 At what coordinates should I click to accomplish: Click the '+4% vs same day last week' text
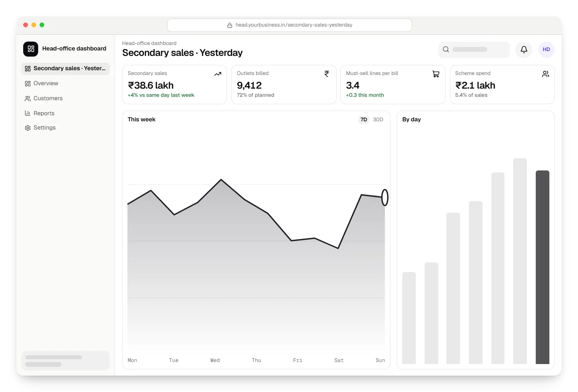[x=161, y=95]
